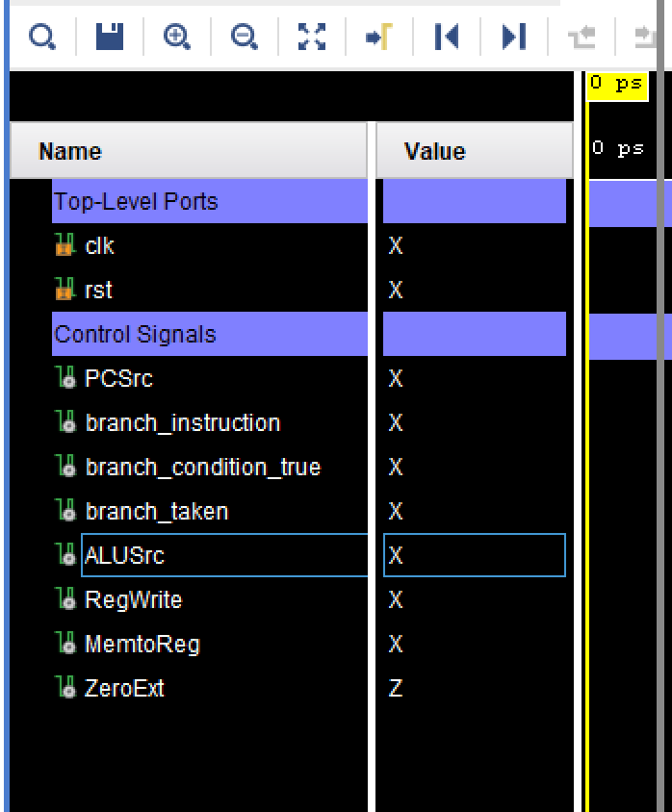Image resolution: width=672 pixels, height=812 pixels.
Task: Click the Zoom In icon
Action: click(176, 36)
